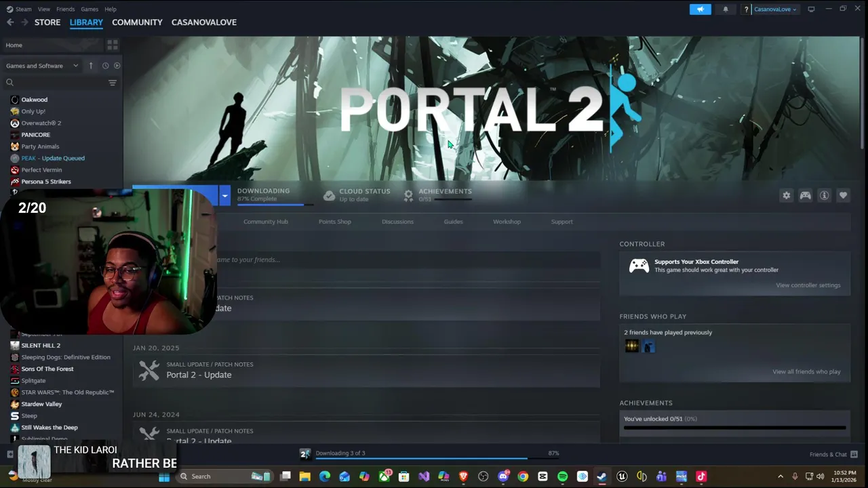The width and height of the screenshot is (868, 488).
Task: Open Portal 2 Support link
Action: tap(561, 222)
